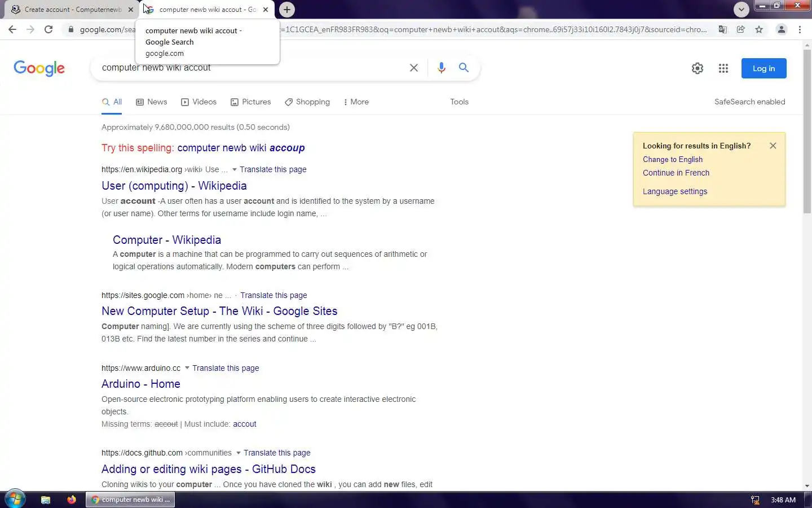
Task: Close the Create account tab
Action: (131, 10)
